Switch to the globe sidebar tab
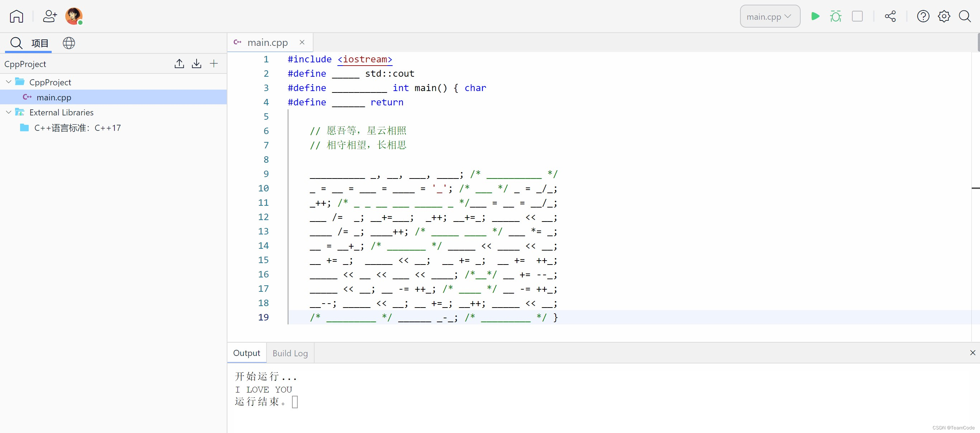The image size is (980, 433). [69, 43]
